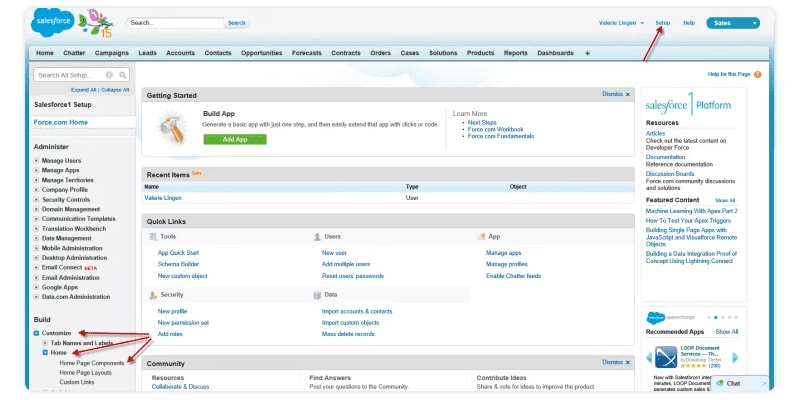Viewport: 800px width, 400px height.
Task: Dismiss the Community panel
Action: point(616,362)
